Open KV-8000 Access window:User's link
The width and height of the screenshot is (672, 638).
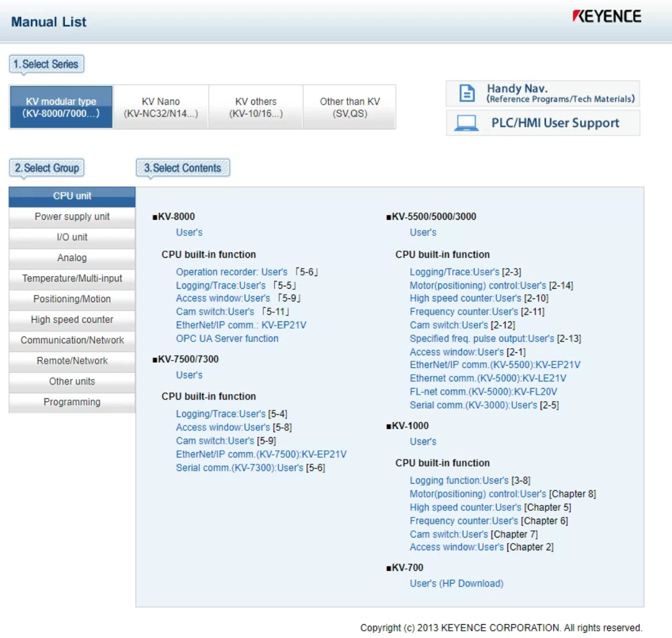(223, 298)
